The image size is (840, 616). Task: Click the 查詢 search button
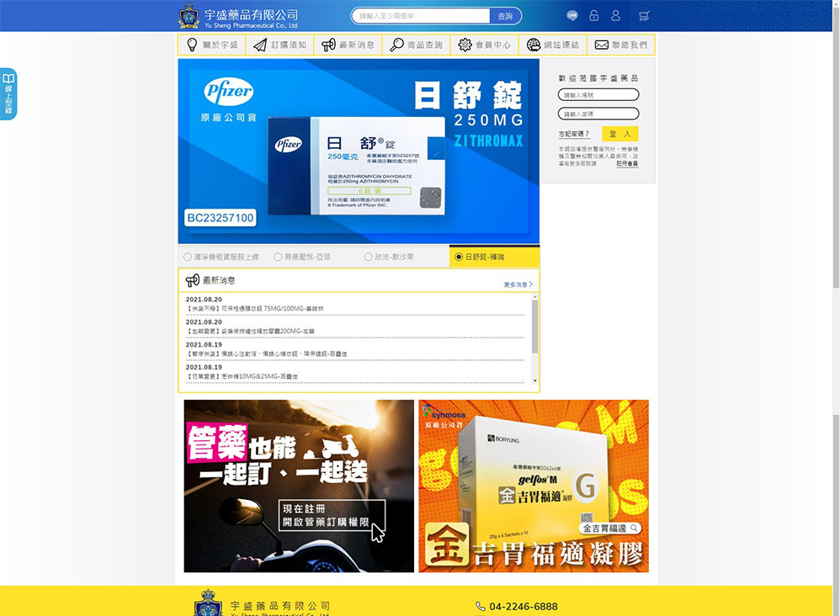point(505,16)
